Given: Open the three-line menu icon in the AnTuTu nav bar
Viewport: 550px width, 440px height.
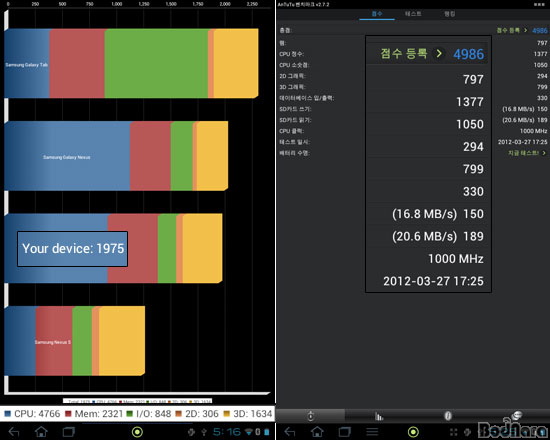Looking at the screenshot, I should [372, 432].
